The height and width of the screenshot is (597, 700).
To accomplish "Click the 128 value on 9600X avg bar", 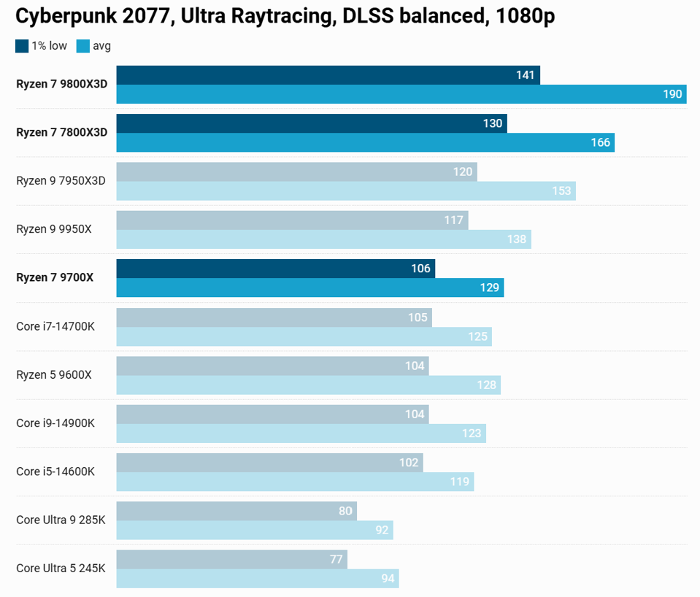I will (x=487, y=385).
